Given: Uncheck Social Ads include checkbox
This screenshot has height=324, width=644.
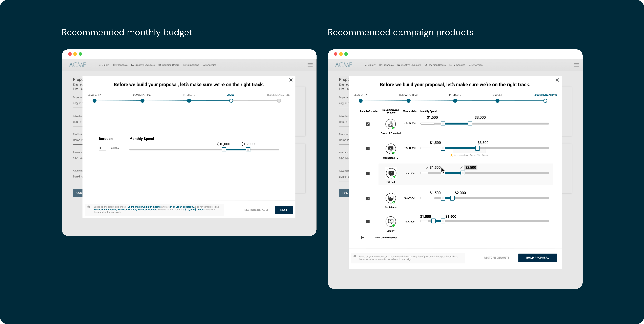Looking at the screenshot, I should [368, 199].
